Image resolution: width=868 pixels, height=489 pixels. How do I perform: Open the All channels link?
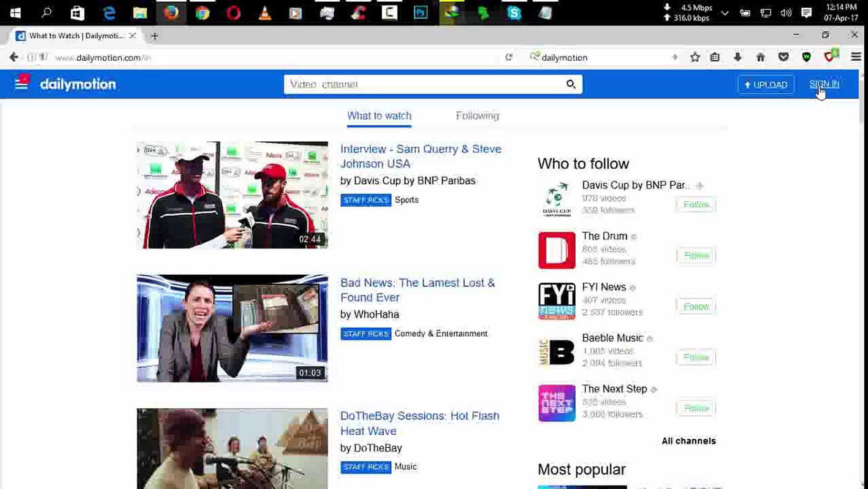click(x=688, y=441)
